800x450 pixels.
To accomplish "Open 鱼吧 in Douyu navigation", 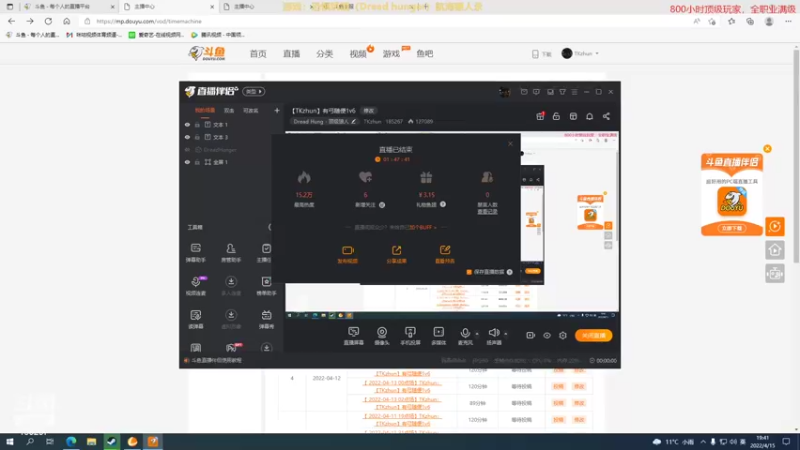I will 424,54.
